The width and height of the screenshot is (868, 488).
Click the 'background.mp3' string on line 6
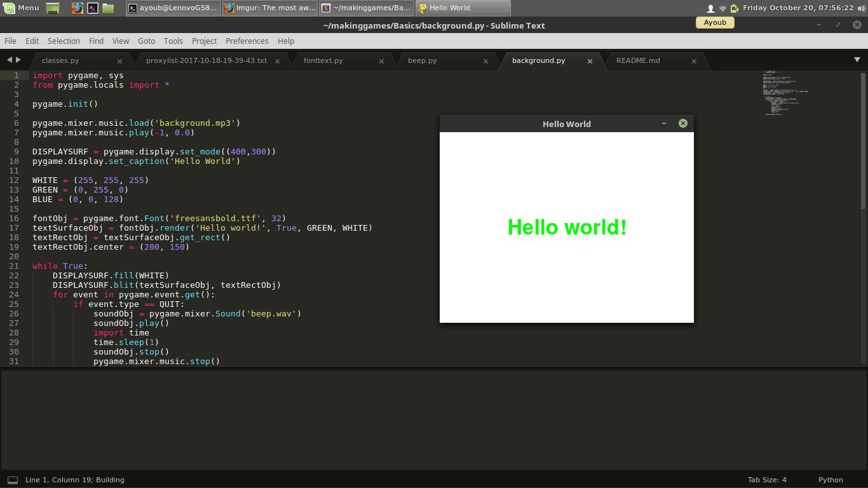click(198, 123)
